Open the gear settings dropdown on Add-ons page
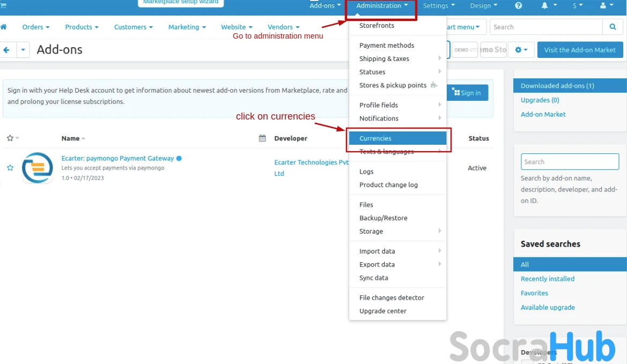627x364 pixels. pyautogui.click(x=521, y=50)
